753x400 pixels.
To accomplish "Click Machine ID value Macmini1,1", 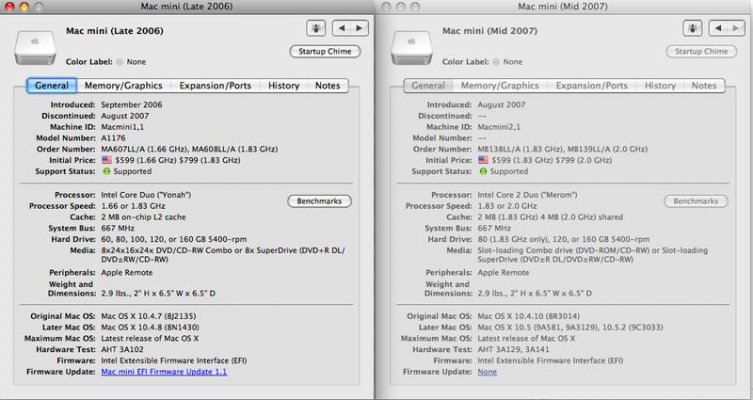I will (x=122, y=127).
